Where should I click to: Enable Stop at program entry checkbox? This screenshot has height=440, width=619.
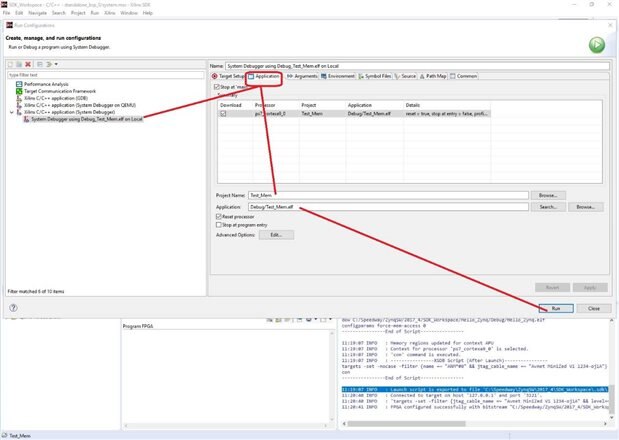(219, 225)
